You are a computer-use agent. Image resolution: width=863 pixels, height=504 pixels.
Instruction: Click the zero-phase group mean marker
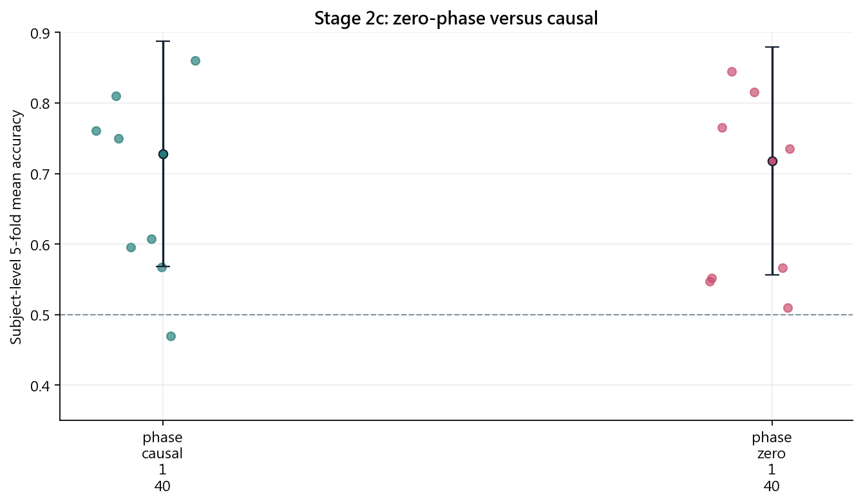tap(772, 161)
